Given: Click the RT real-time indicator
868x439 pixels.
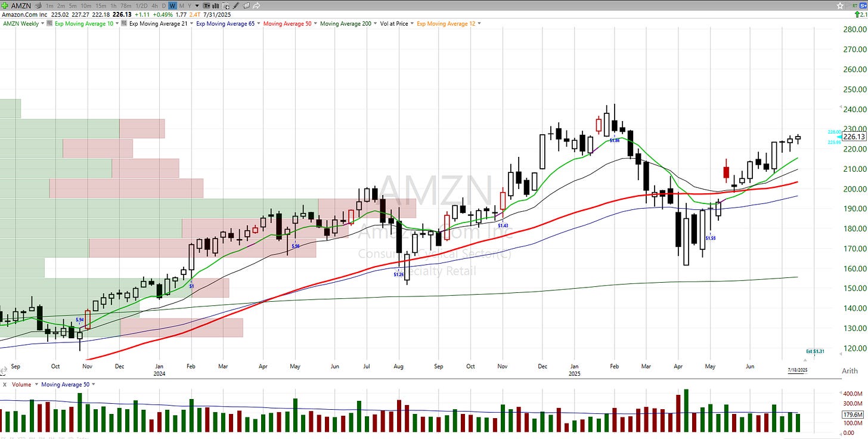Looking at the screenshot, I should pos(855,5).
